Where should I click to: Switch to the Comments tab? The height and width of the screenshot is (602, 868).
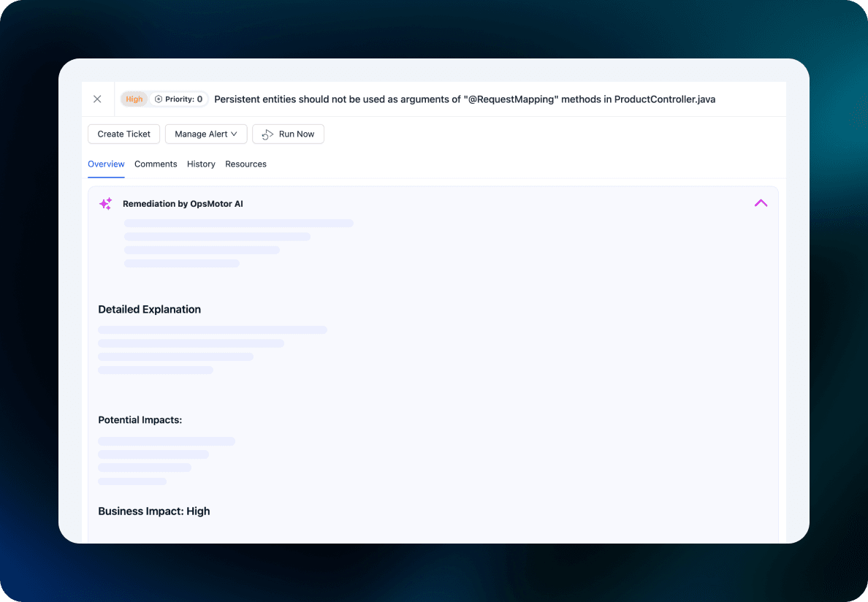point(156,164)
